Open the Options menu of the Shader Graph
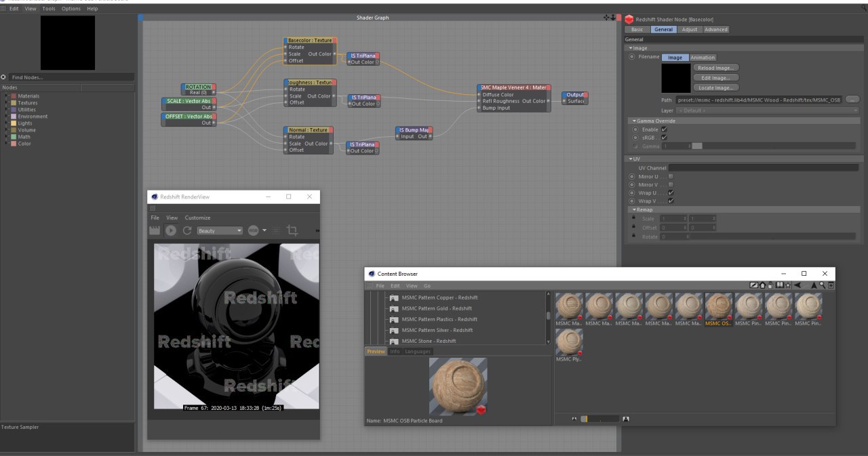 71,9
